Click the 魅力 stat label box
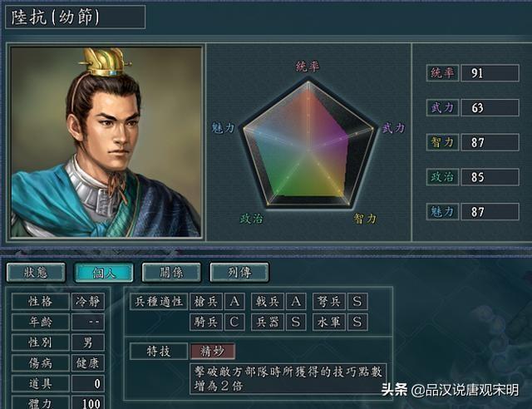 pos(442,212)
